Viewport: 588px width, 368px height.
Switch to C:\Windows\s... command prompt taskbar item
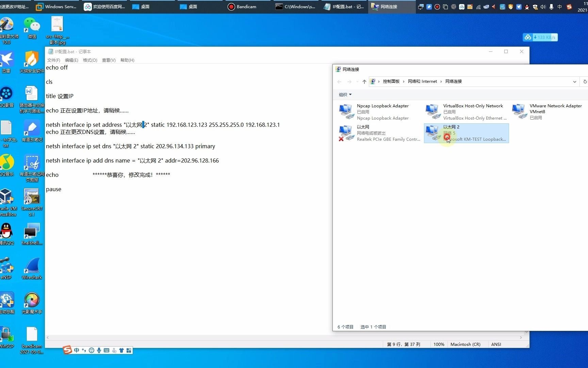(296, 6)
